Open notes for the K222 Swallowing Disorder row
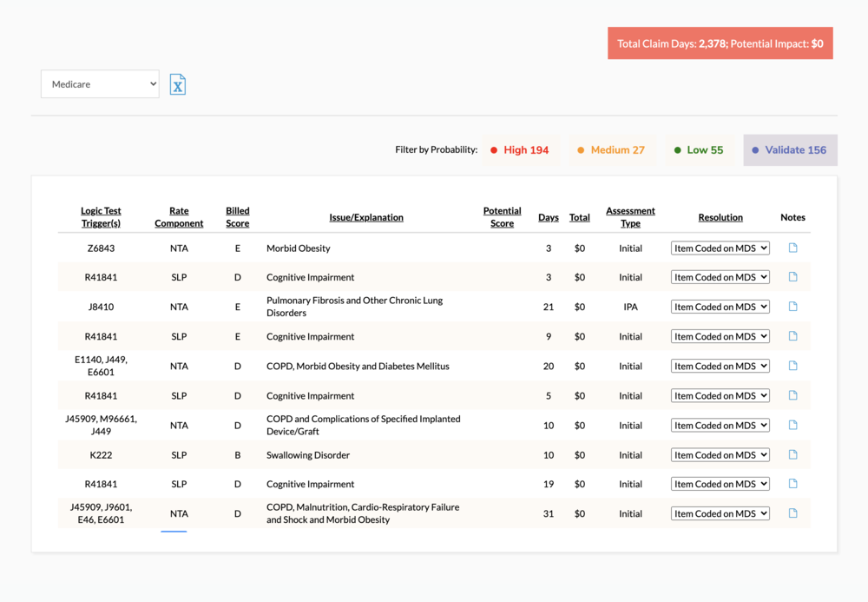 [x=792, y=454]
